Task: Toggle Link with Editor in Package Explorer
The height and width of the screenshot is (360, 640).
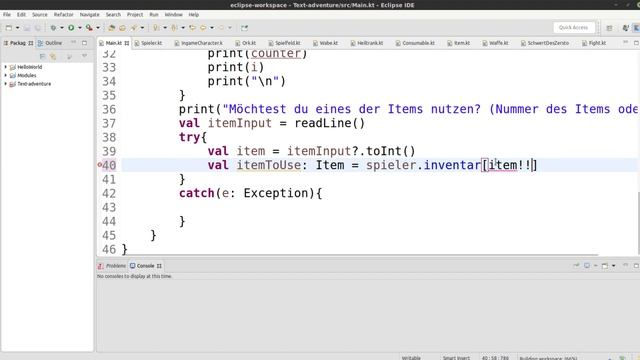Action: click(53, 56)
